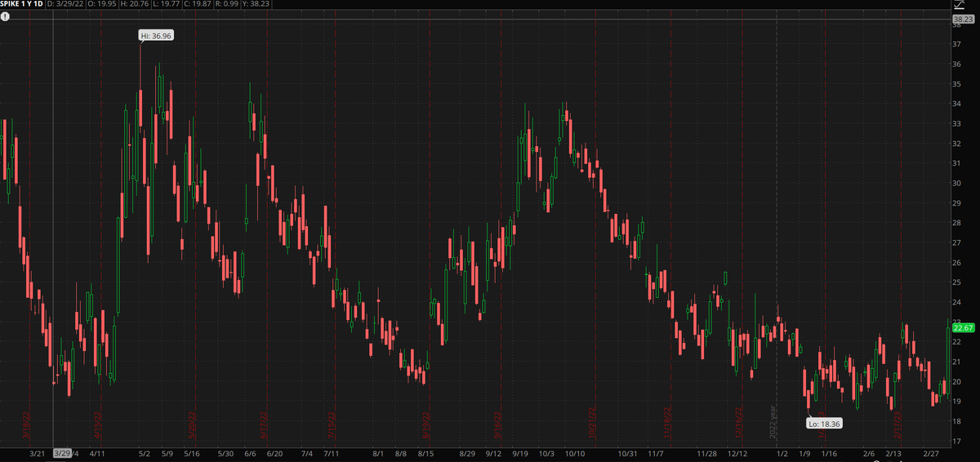The image size is (980, 462).
Task: Click the 8/29 date axis label
Action: click(468, 453)
